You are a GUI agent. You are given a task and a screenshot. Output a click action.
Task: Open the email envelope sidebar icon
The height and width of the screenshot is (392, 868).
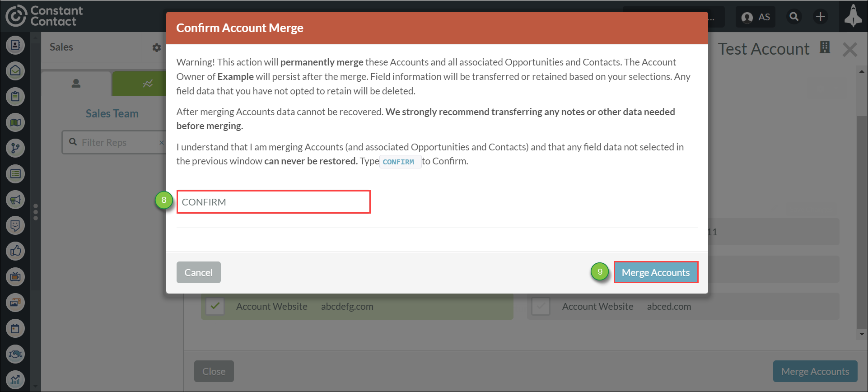tap(15, 71)
